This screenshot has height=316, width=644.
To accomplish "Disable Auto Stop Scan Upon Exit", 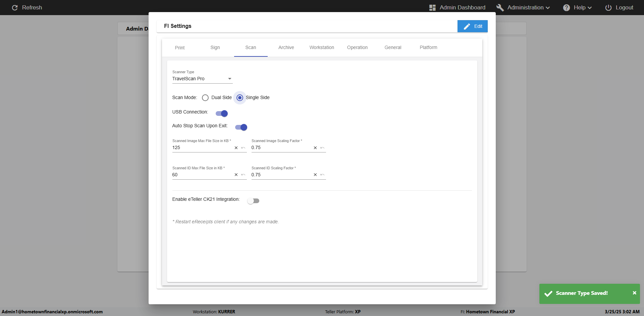I will click(241, 127).
